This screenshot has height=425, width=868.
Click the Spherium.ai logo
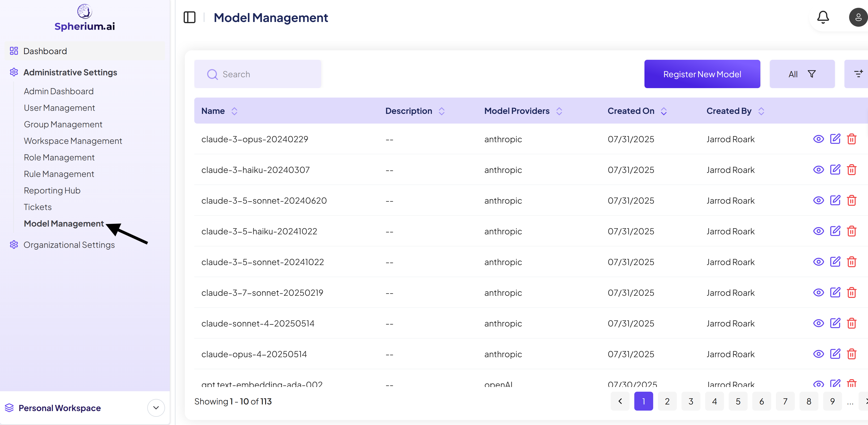pyautogui.click(x=85, y=17)
